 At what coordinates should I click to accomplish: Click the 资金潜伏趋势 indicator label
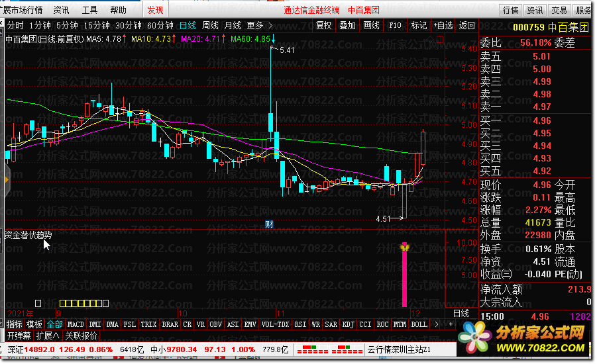pos(28,235)
